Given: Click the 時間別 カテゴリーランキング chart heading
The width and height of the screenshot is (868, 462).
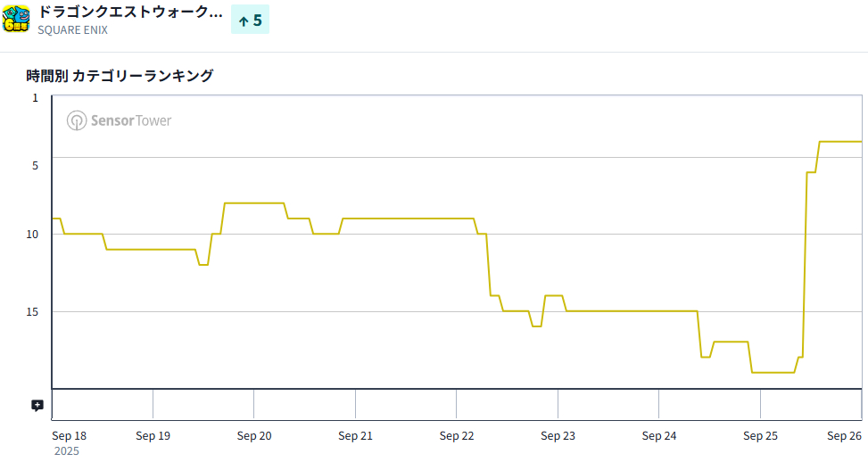Looking at the screenshot, I should point(120,76).
